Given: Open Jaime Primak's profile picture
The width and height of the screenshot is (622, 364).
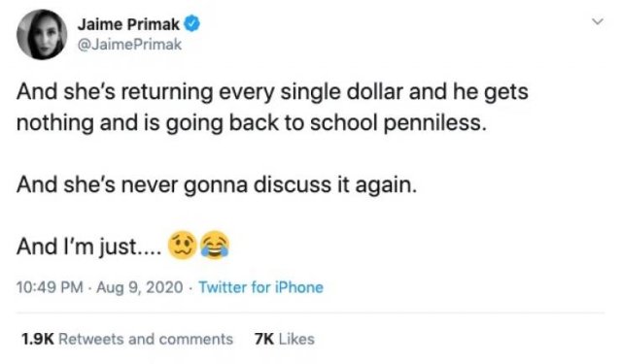Looking at the screenshot, I should pyautogui.click(x=42, y=35).
